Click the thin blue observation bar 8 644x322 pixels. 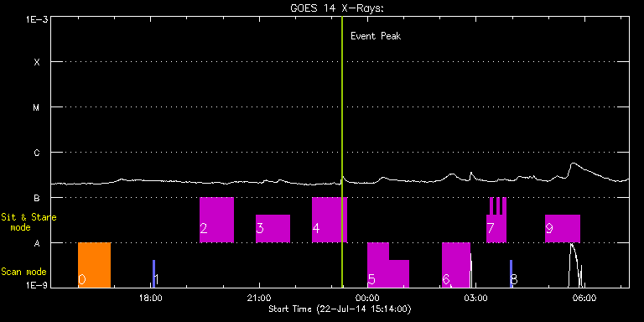click(512, 273)
